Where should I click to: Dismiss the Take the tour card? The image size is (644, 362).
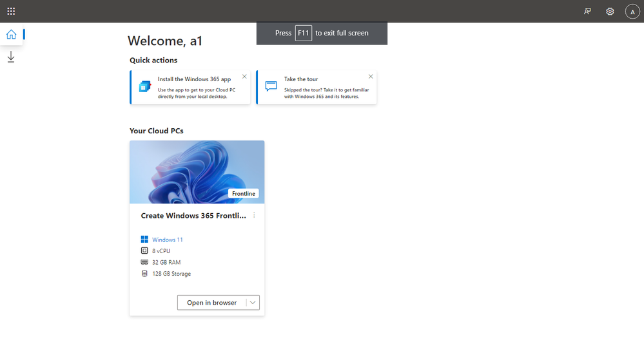pyautogui.click(x=371, y=77)
